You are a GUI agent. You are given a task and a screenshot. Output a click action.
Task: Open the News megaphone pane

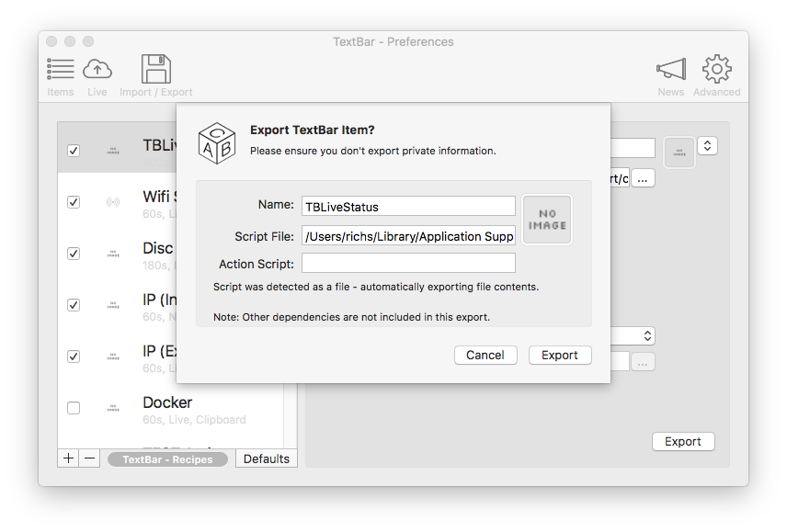(x=670, y=76)
